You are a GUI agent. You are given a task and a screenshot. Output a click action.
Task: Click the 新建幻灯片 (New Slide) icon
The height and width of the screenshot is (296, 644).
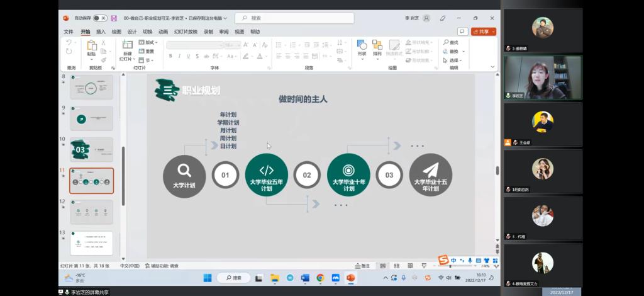pos(128,45)
